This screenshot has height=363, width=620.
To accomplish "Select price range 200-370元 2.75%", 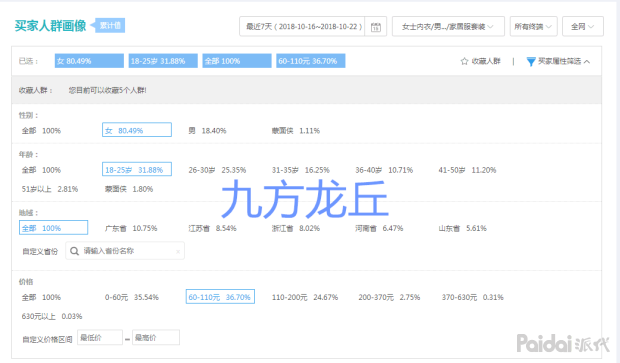I will tap(389, 297).
